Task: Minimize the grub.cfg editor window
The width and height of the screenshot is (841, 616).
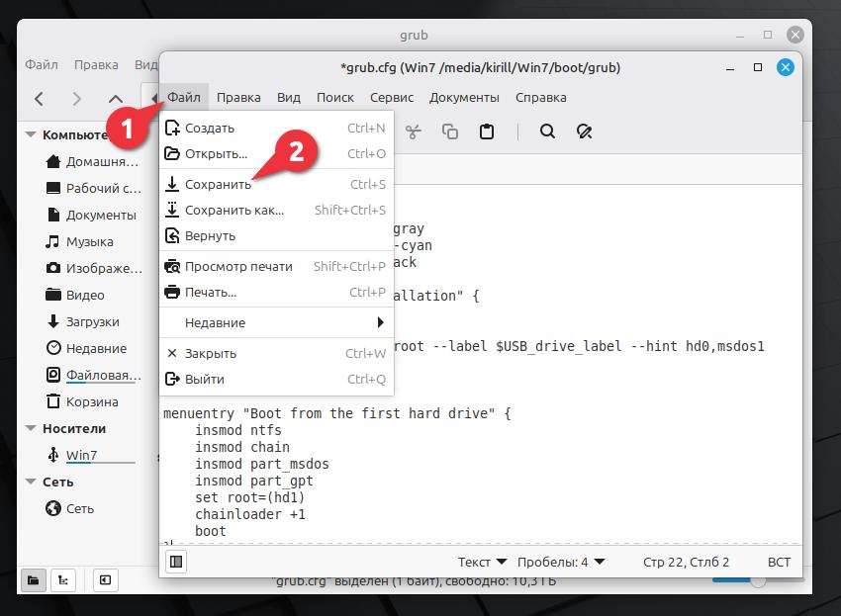Action: [730, 68]
